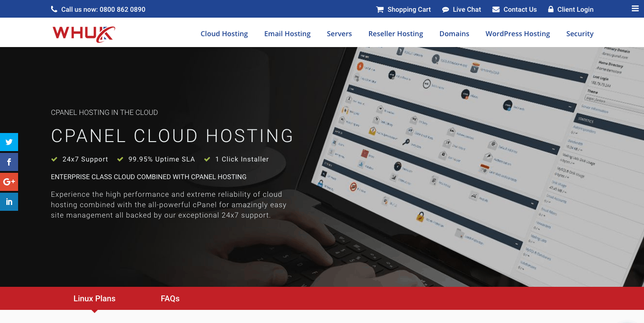Share via the LinkedIn side button
Screen dimensions: 644x323
click(x=9, y=202)
